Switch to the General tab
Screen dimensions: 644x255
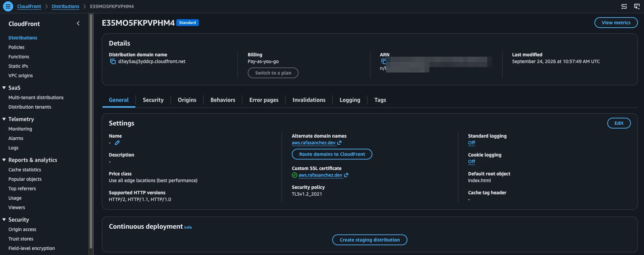click(119, 100)
